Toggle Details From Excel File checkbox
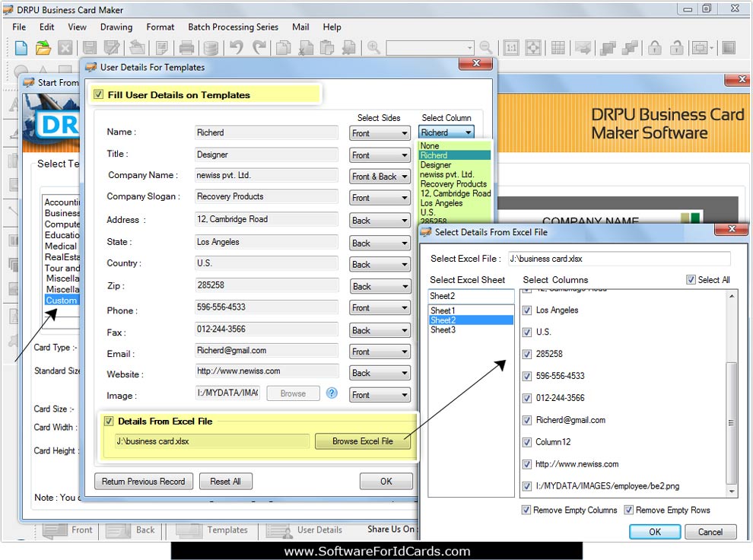 (x=109, y=422)
